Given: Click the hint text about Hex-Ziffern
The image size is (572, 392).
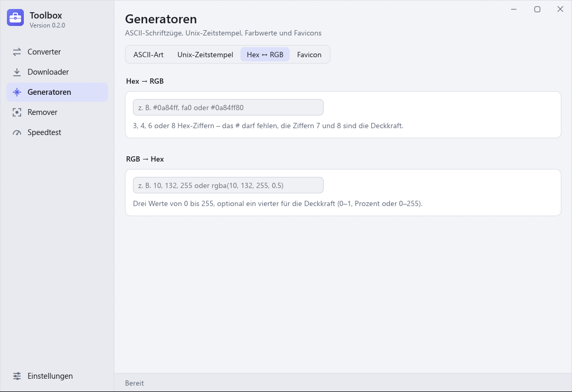Looking at the screenshot, I should click(x=268, y=126).
